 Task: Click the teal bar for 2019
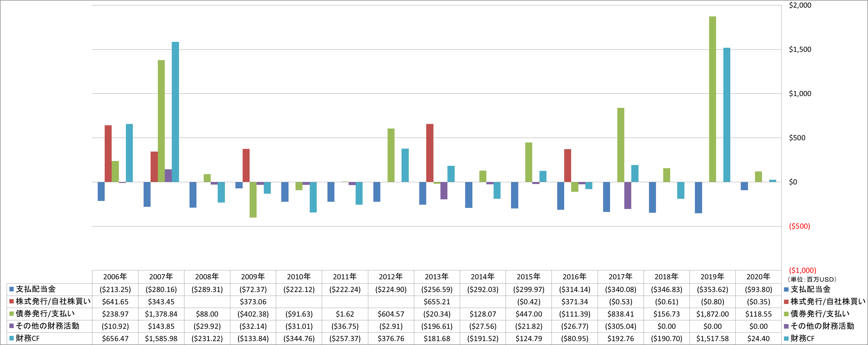pyautogui.click(x=727, y=115)
